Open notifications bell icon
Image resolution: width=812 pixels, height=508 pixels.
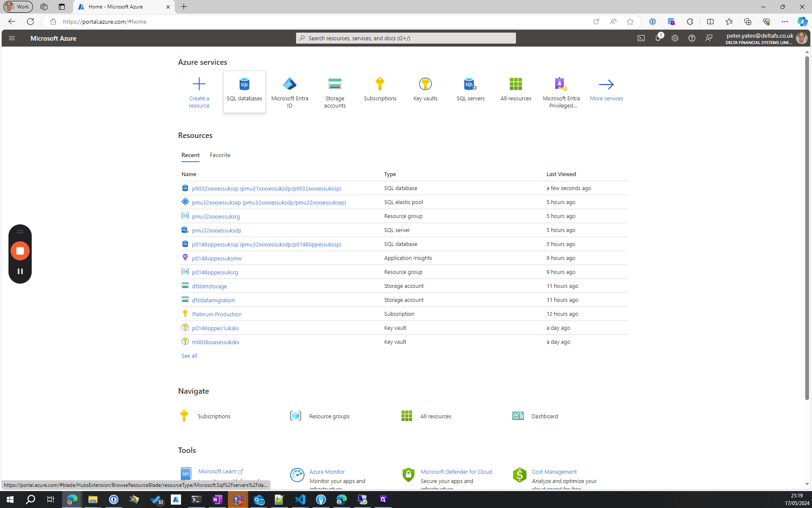click(x=658, y=38)
